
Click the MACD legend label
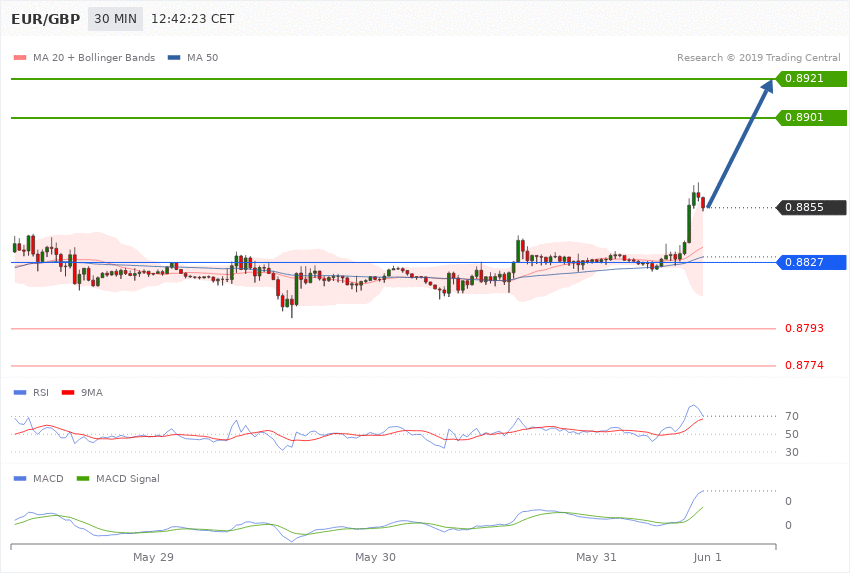point(48,478)
